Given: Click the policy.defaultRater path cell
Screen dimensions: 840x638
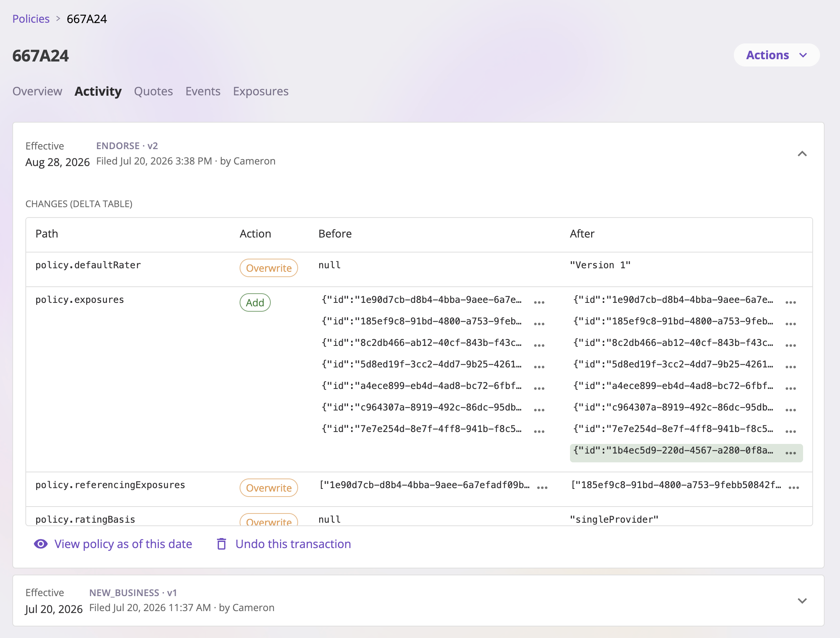Looking at the screenshot, I should click(88, 265).
